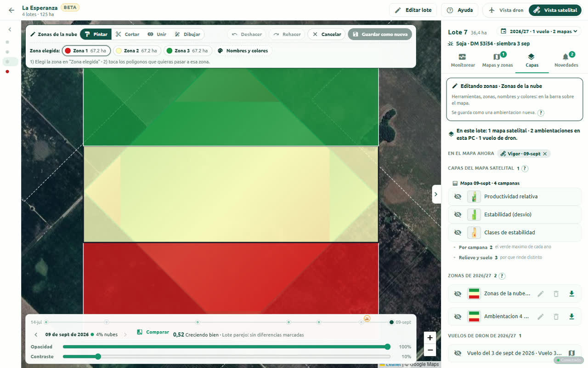Adjust the Opacidad slider
588x368 pixels.
coord(226,347)
